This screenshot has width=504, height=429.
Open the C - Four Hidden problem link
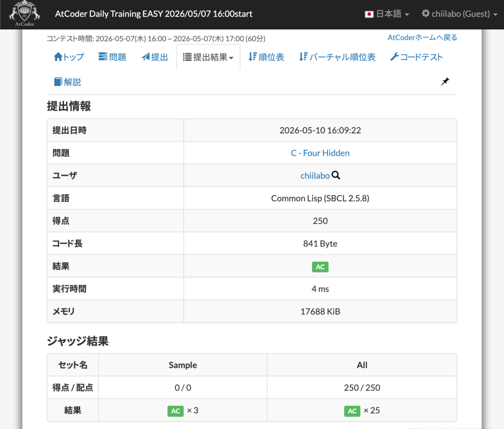click(x=320, y=153)
